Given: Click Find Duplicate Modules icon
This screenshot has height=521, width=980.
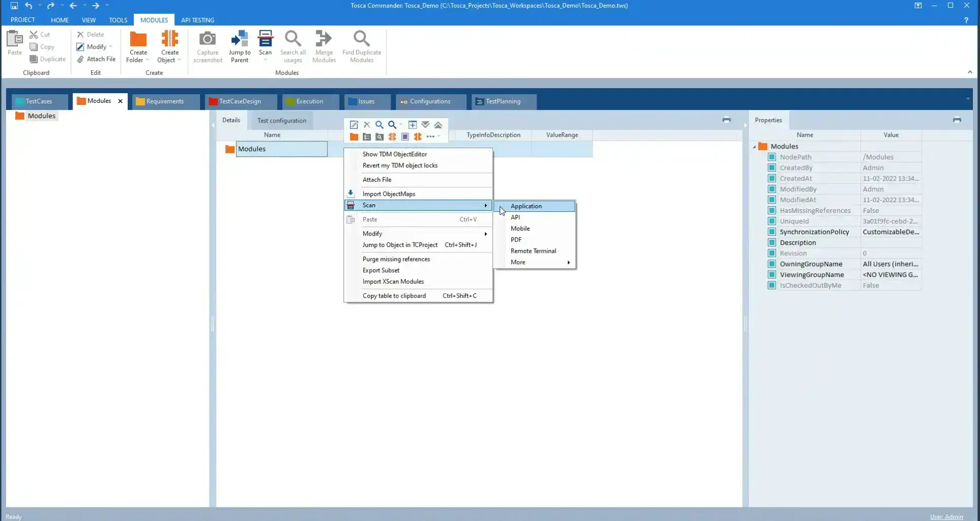Looking at the screenshot, I should [x=361, y=40].
